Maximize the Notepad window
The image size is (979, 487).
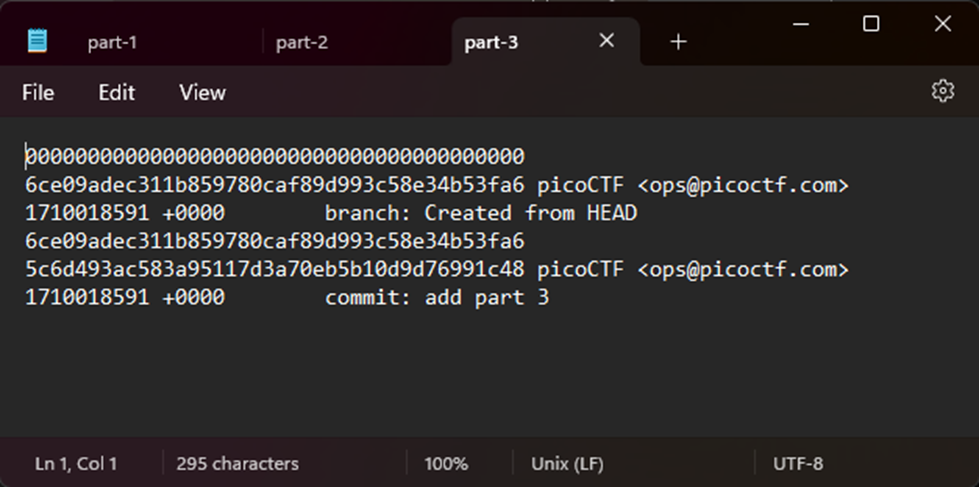coord(871,24)
